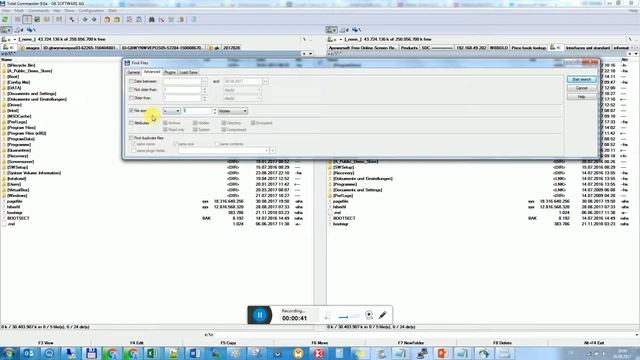Image resolution: width=640 pixels, height=360 pixels.
Task: Open the file size unit dropdown
Action: [x=233, y=111]
